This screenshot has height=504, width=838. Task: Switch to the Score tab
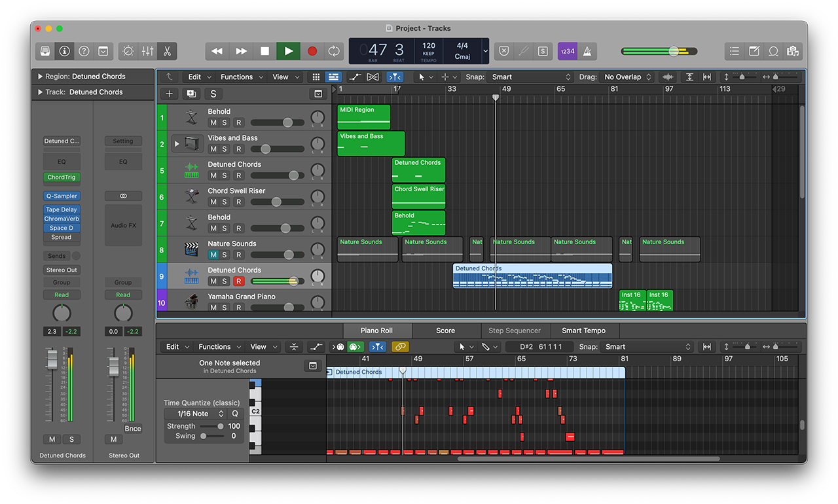click(x=445, y=331)
